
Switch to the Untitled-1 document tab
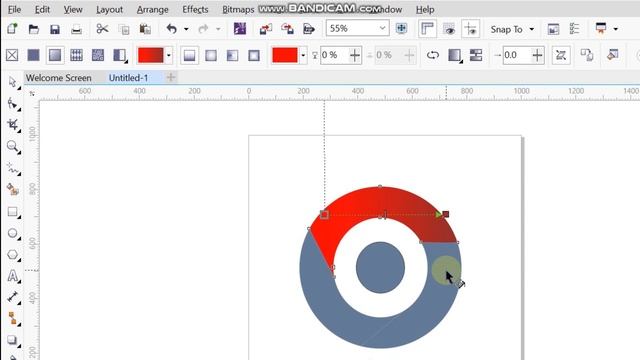coord(128,78)
